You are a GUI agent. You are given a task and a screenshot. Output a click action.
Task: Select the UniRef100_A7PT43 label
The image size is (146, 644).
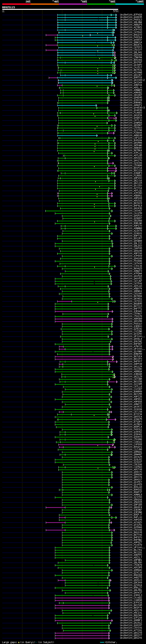tap(131, 30)
